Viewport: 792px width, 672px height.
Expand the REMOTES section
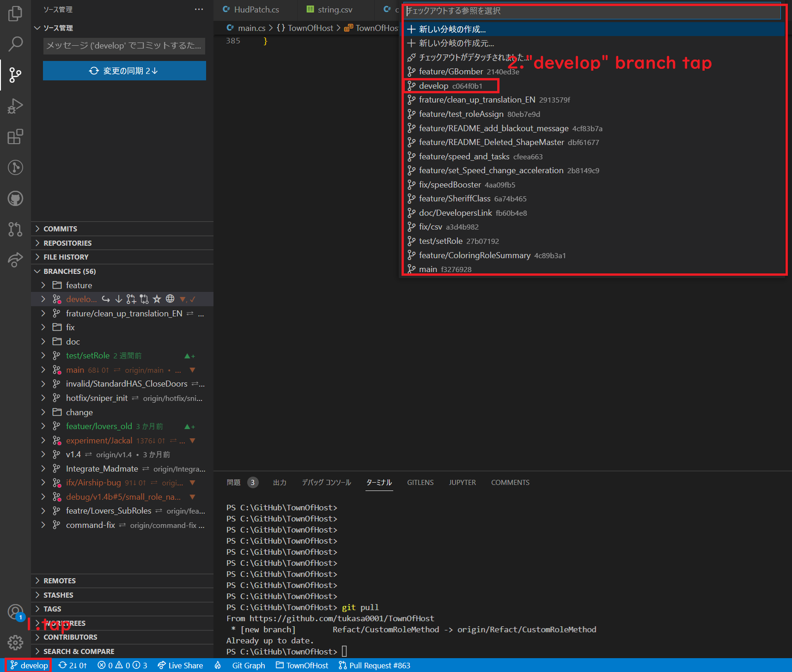[x=60, y=581]
